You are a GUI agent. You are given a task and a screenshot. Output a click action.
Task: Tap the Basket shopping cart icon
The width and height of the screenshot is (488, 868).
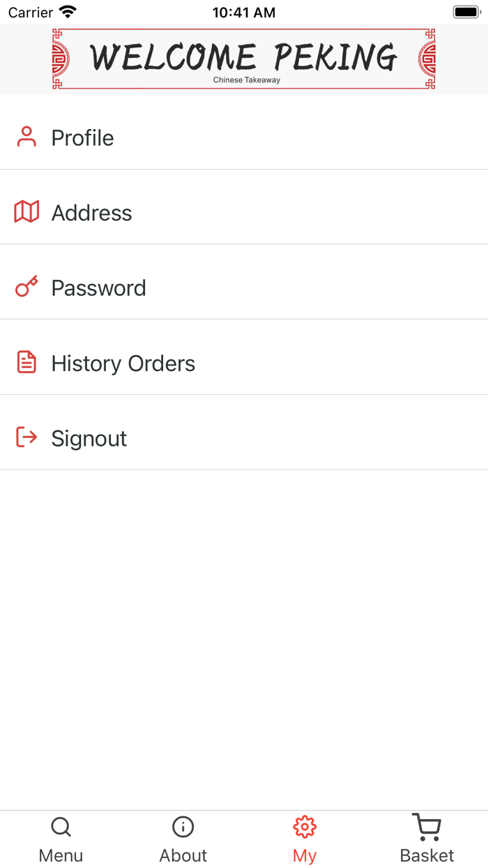pyautogui.click(x=427, y=828)
